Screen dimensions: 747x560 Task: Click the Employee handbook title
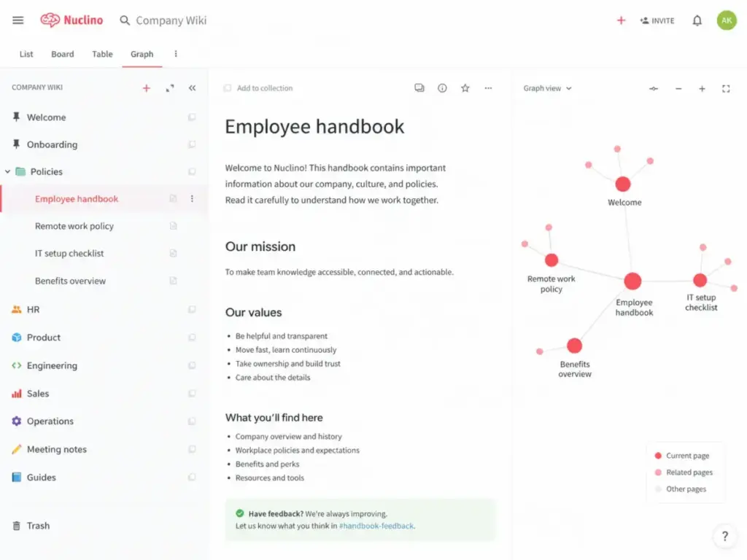click(x=314, y=127)
